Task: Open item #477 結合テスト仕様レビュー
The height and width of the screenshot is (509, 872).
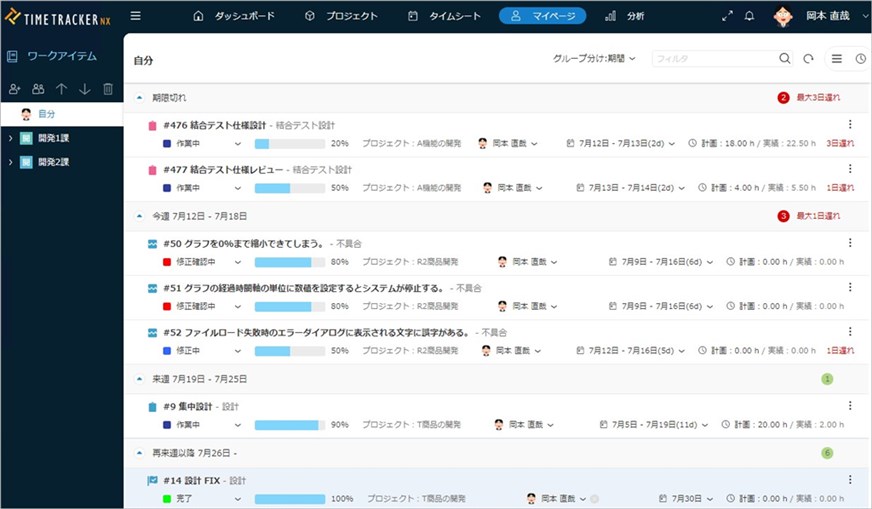Action: point(223,170)
